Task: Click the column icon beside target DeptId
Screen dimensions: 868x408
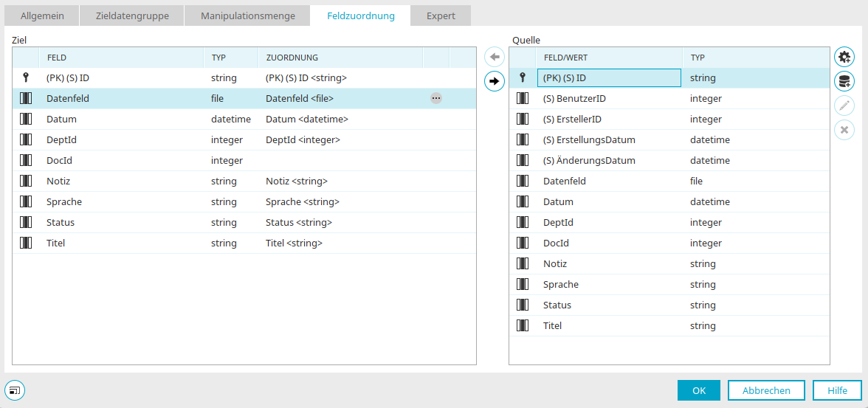Action: click(x=25, y=140)
